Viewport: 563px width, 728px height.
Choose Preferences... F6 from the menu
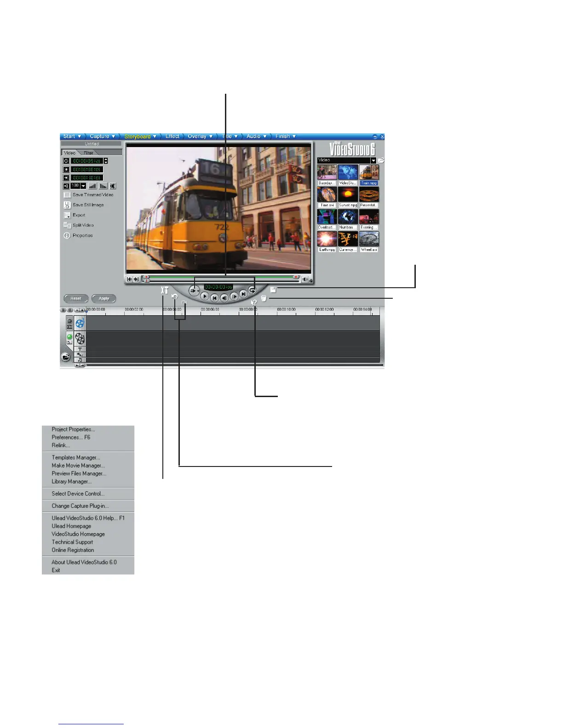(71, 437)
